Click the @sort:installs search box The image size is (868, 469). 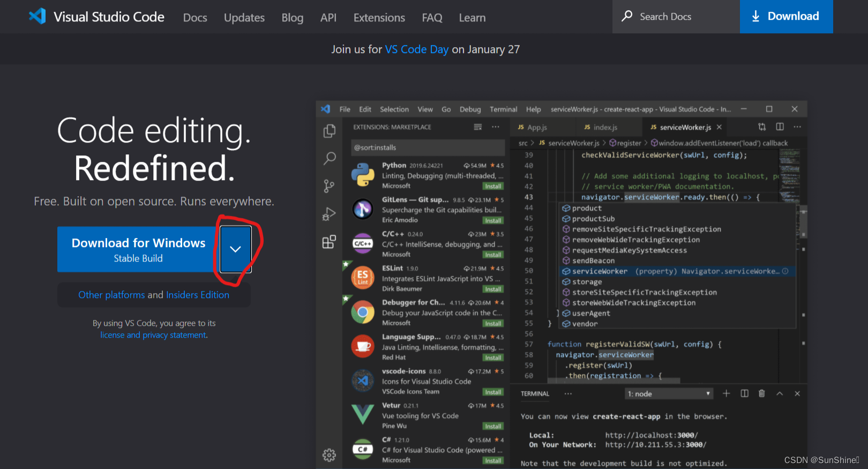pyautogui.click(x=428, y=147)
